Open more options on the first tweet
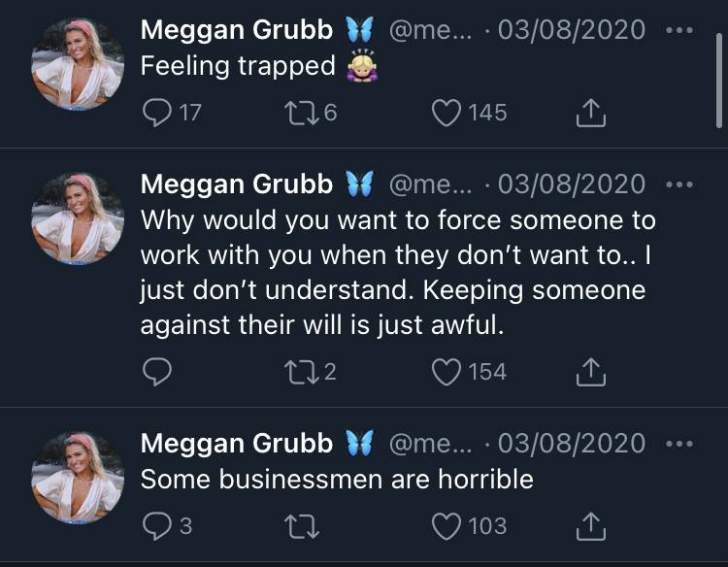 tap(679, 30)
